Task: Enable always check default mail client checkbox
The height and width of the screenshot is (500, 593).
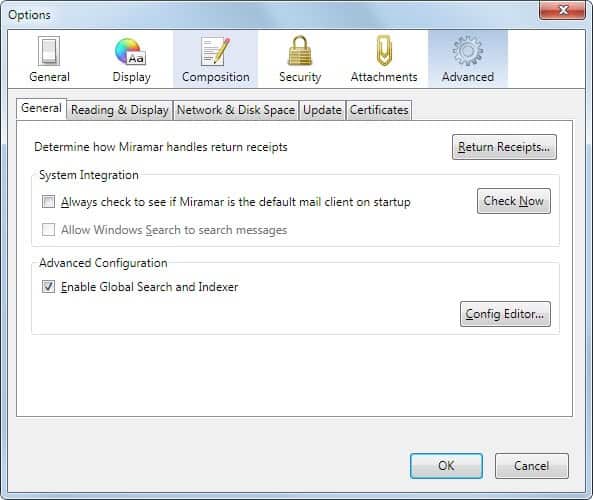Action: tap(48, 202)
